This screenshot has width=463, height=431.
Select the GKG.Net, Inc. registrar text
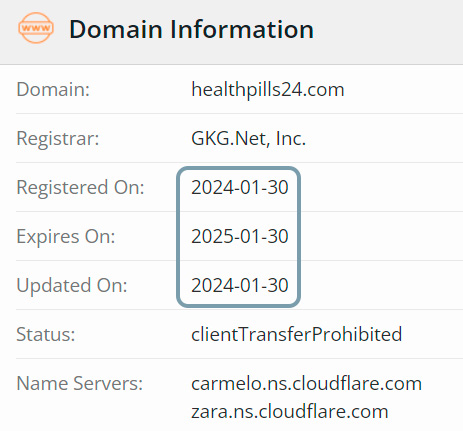pos(248,139)
